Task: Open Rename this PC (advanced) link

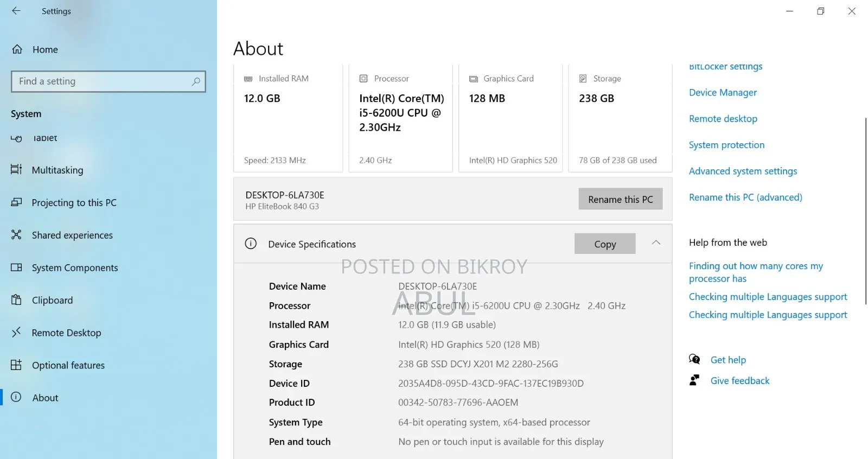Action: coord(745,197)
